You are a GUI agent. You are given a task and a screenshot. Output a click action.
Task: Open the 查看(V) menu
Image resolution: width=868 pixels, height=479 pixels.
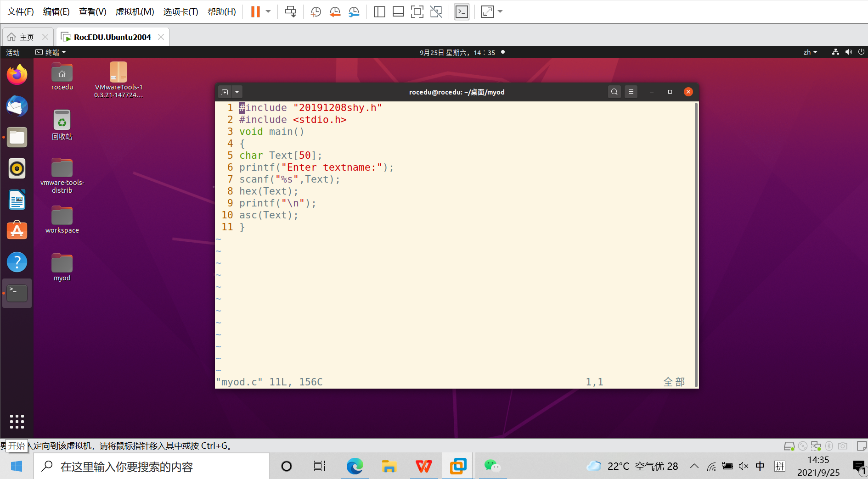tap(92, 11)
